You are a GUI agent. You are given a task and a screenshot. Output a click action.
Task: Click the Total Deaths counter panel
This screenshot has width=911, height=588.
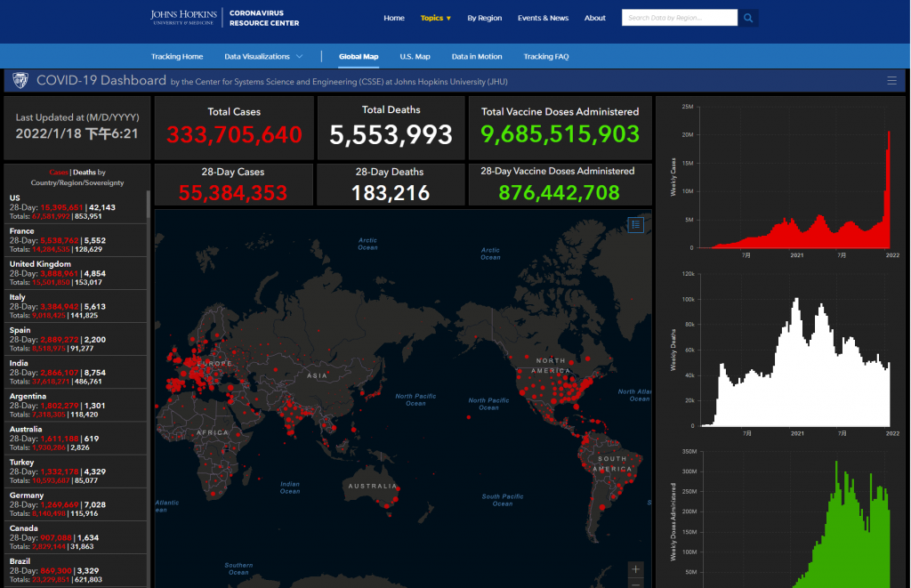click(391, 127)
